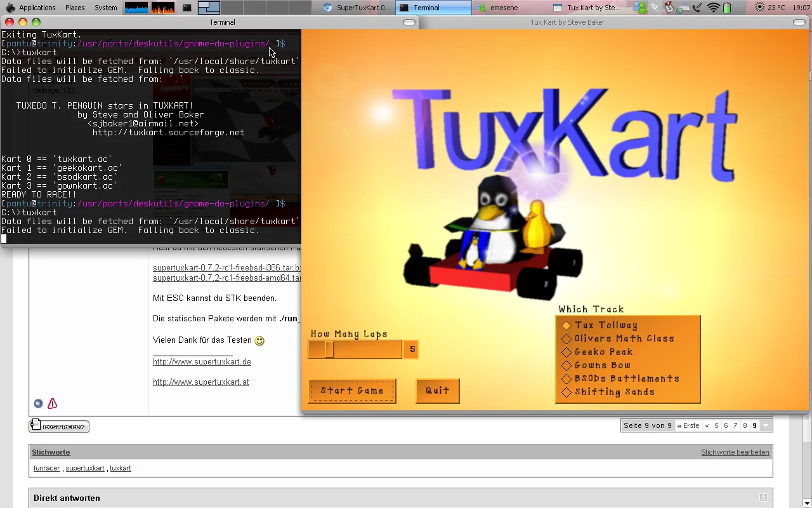
Task: Click the red Terminal window control
Action: 10,22
